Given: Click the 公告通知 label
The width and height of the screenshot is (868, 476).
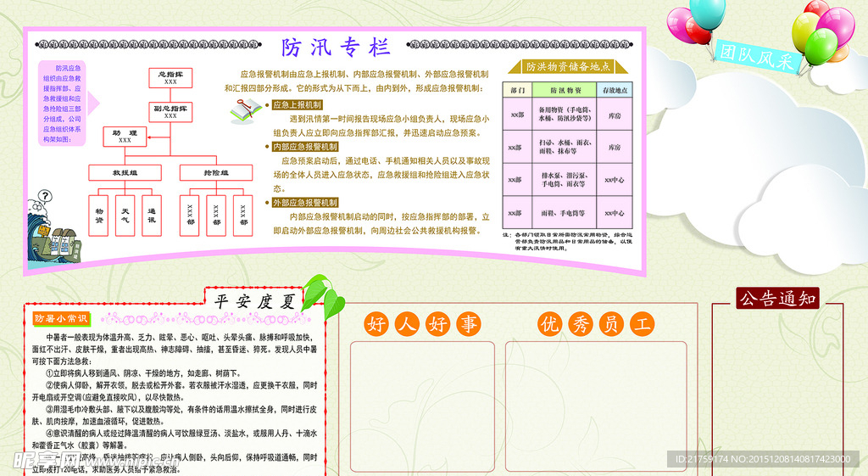Looking at the screenshot, I should (x=778, y=298).
